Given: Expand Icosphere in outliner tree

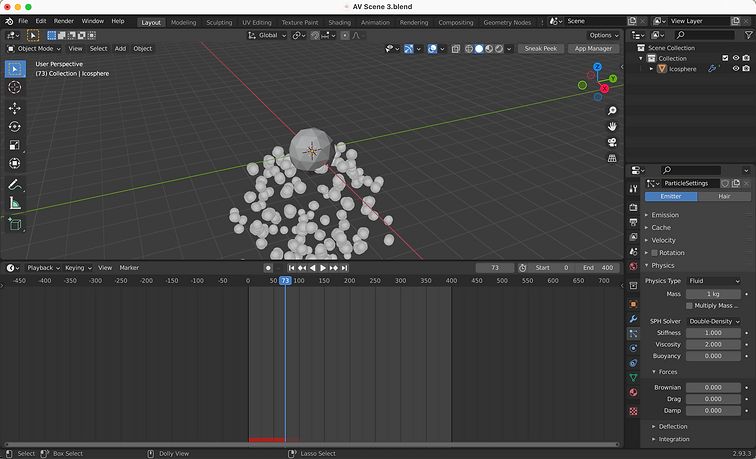Looking at the screenshot, I should pyautogui.click(x=651, y=69).
